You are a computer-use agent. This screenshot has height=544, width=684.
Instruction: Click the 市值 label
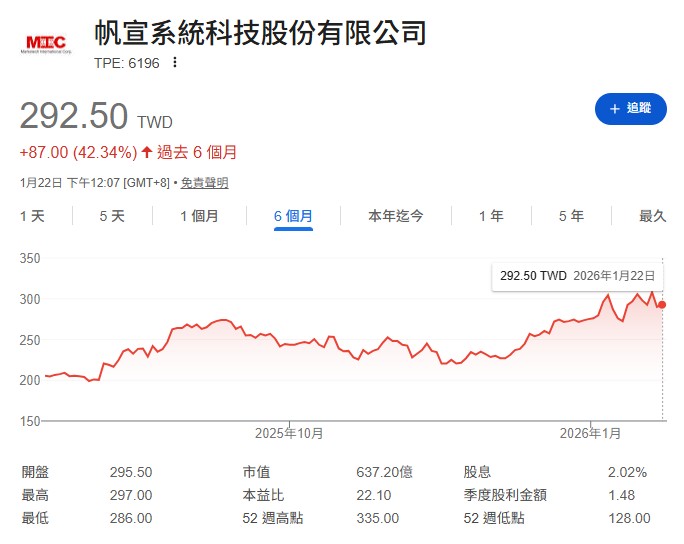256,472
